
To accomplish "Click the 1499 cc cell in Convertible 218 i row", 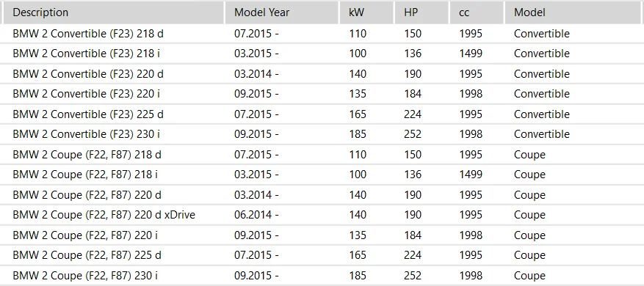I will pyautogui.click(x=471, y=54).
